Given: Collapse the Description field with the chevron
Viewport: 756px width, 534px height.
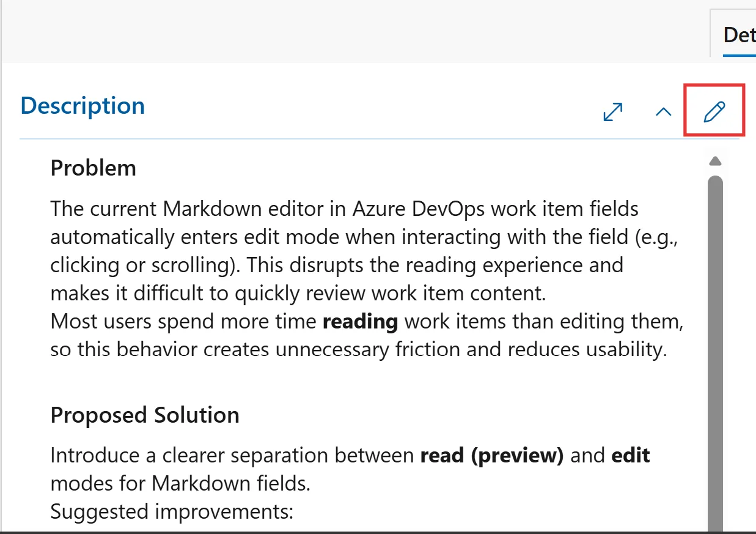Looking at the screenshot, I should tap(662, 112).
